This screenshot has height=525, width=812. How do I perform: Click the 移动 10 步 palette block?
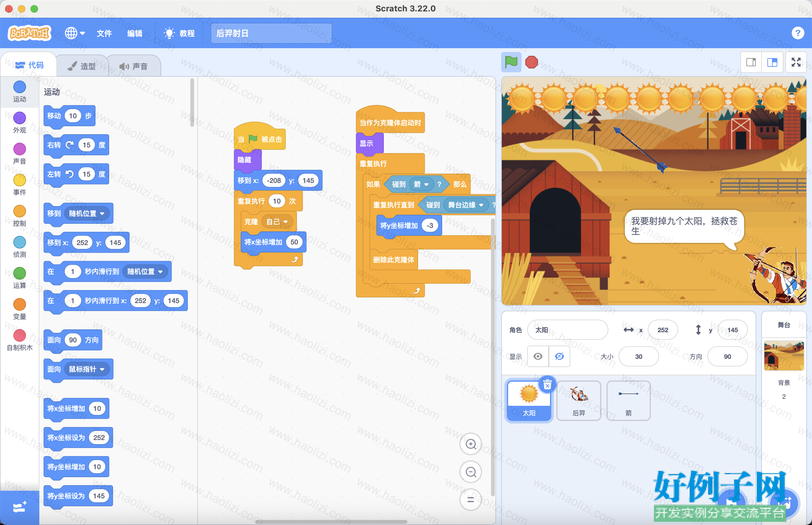69,116
